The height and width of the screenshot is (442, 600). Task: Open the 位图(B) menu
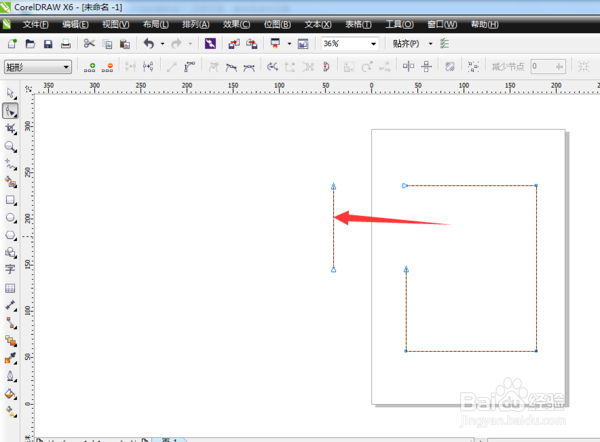click(x=277, y=25)
